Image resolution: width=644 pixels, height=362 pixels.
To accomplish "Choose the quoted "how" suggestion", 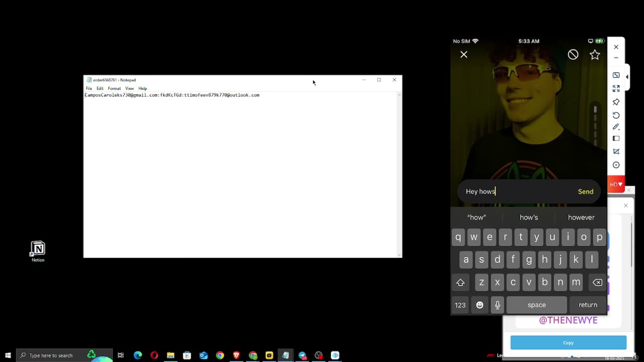I will coord(476,217).
